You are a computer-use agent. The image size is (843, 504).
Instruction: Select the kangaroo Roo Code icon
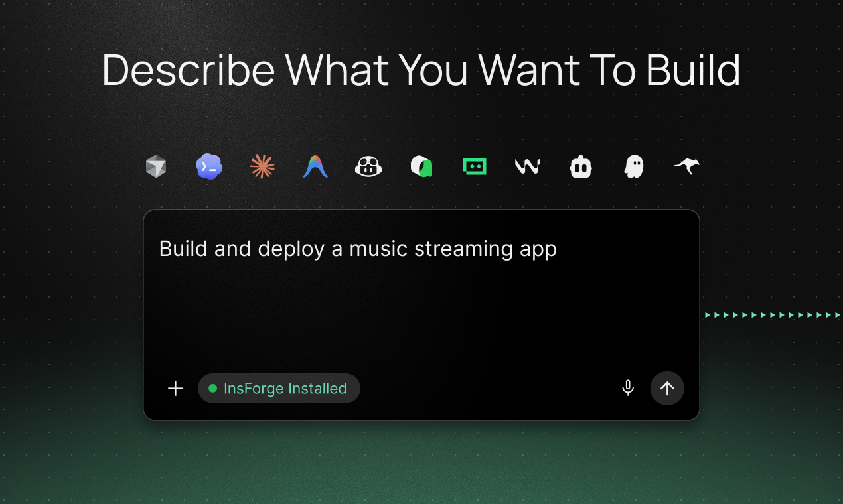click(687, 166)
